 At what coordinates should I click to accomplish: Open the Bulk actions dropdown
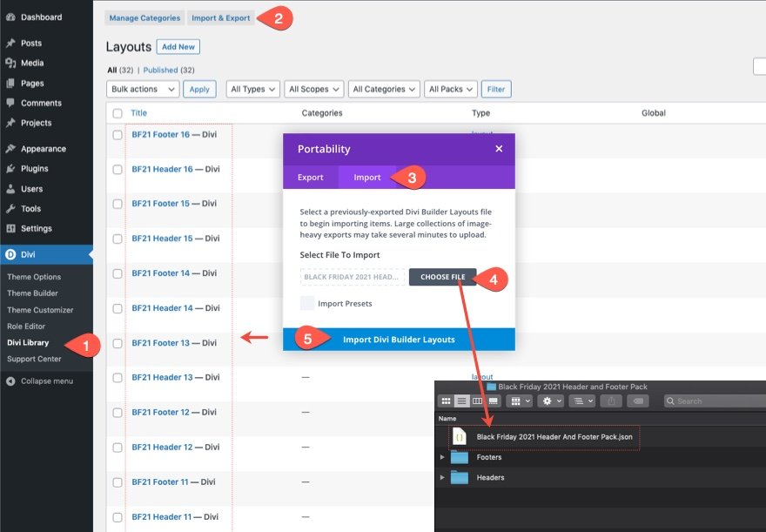[143, 89]
